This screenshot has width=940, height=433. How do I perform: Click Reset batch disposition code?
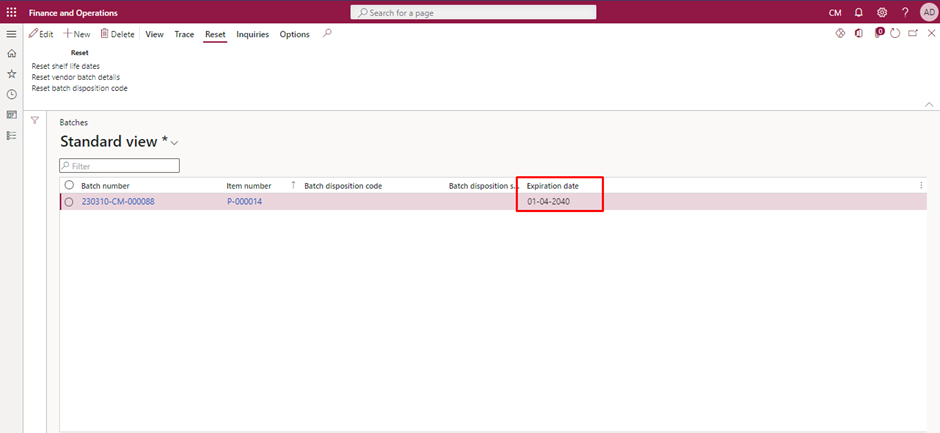point(79,88)
